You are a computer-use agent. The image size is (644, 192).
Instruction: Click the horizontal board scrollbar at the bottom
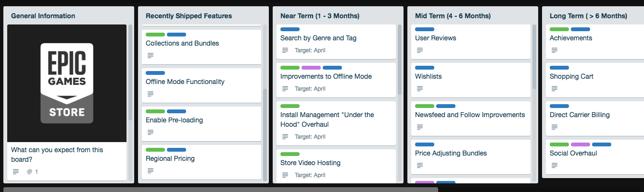pyautogui.click(x=221, y=190)
